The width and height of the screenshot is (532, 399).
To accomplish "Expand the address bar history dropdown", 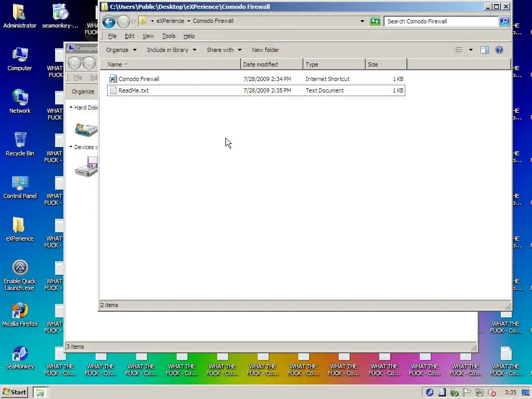I will [x=362, y=21].
